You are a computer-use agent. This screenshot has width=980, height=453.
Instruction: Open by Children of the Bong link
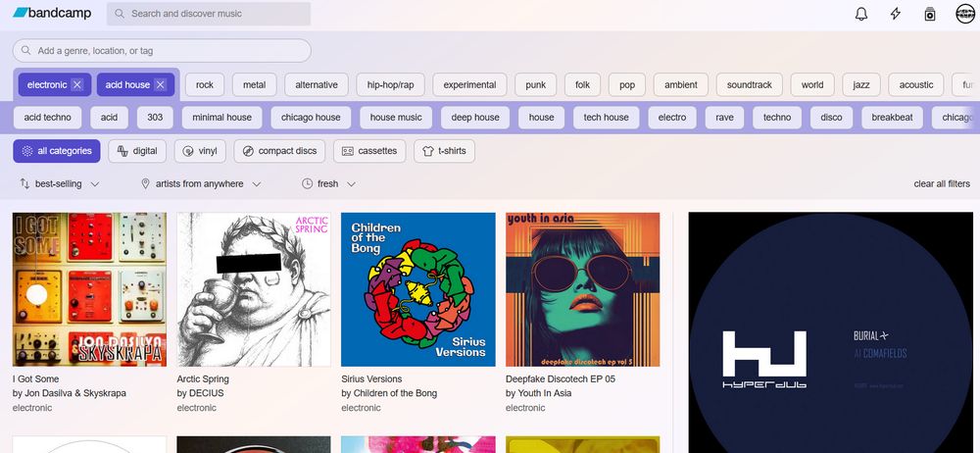point(389,393)
